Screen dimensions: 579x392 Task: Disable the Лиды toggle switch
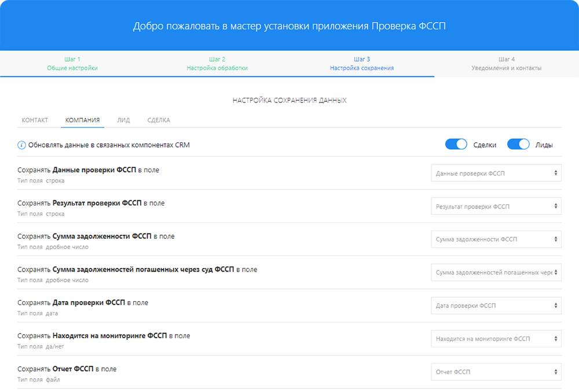coord(518,145)
